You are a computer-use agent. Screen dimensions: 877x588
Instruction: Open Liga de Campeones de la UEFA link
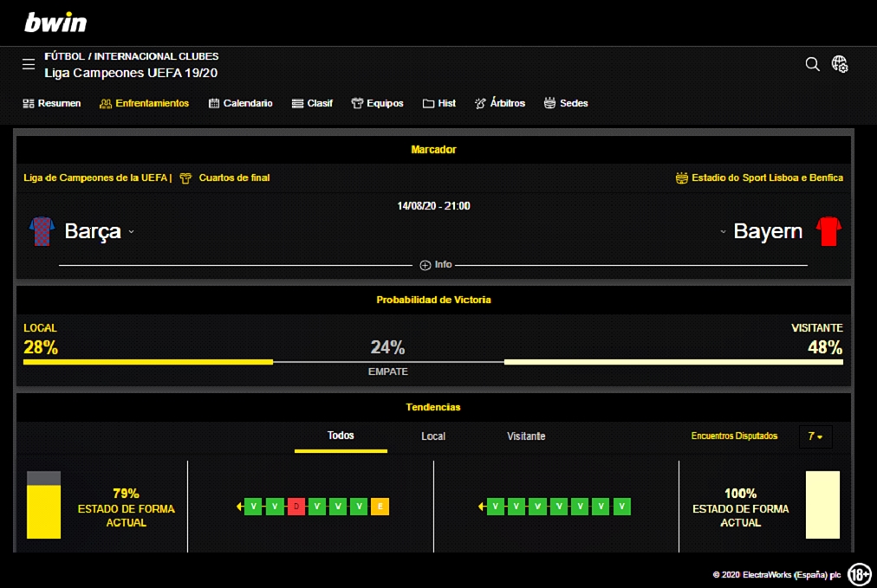point(95,178)
